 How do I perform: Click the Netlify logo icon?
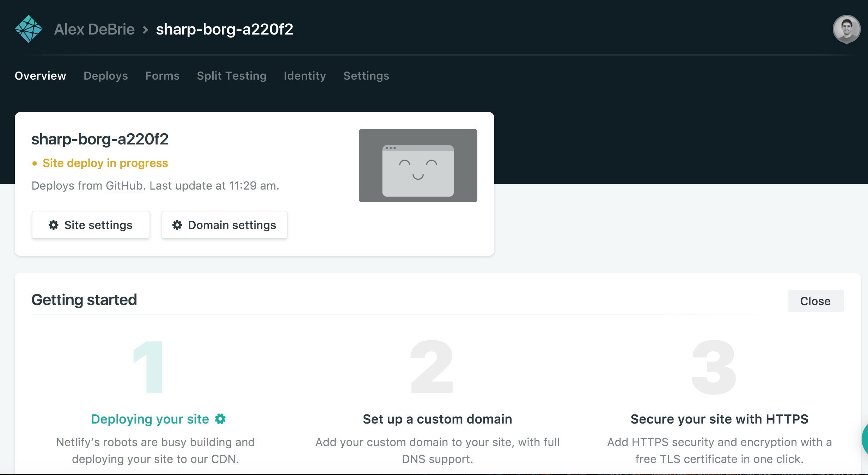[x=29, y=29]
